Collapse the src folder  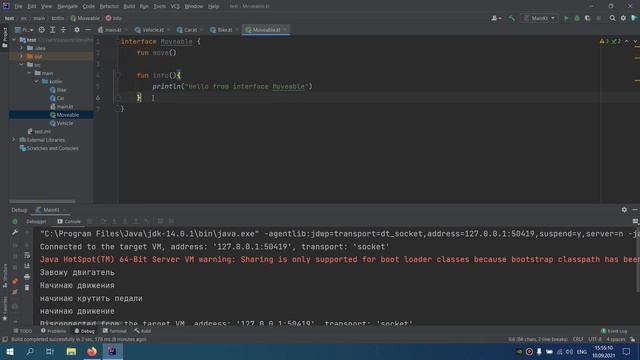pyautogui.click(x=22, y=65)
